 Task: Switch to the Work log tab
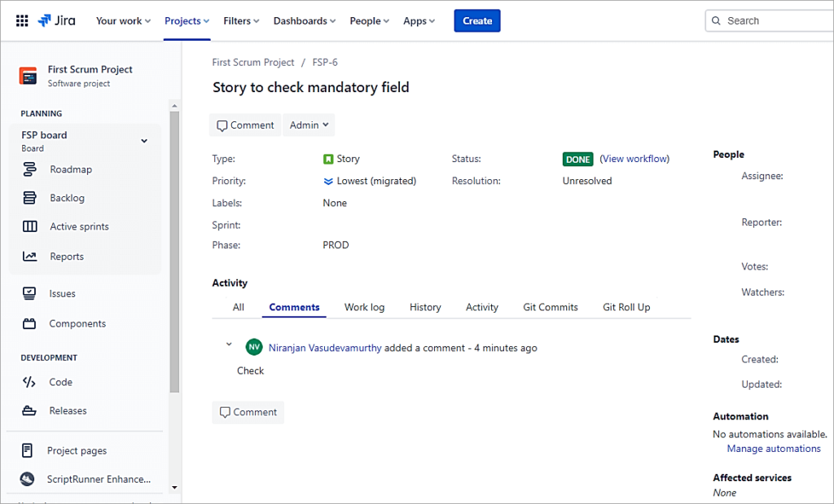(x=364, y=307)
